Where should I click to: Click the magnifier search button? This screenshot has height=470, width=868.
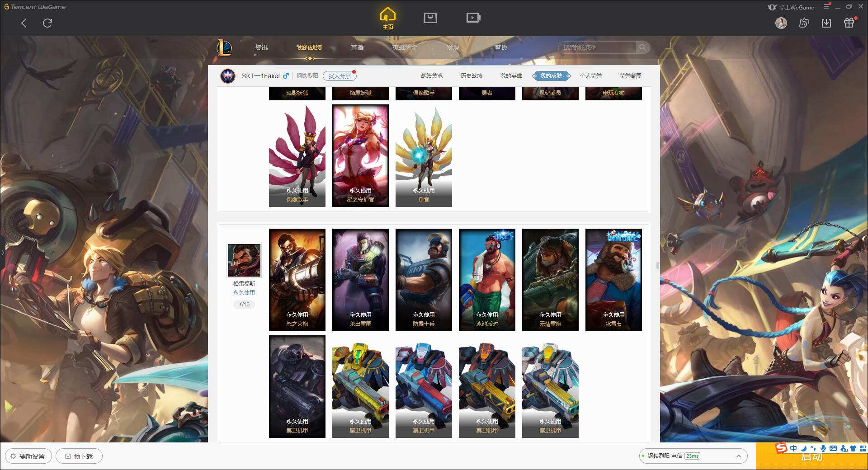coord(642,47)
